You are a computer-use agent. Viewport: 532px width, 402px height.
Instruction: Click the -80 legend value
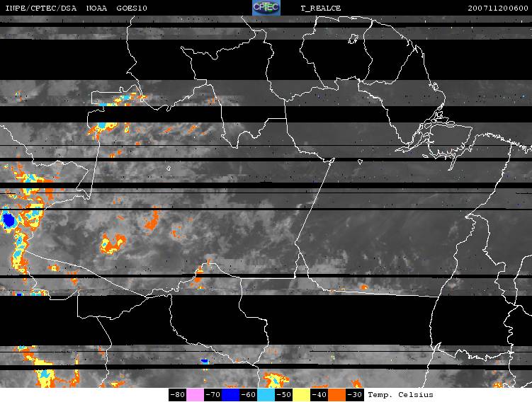click(177, 395)
